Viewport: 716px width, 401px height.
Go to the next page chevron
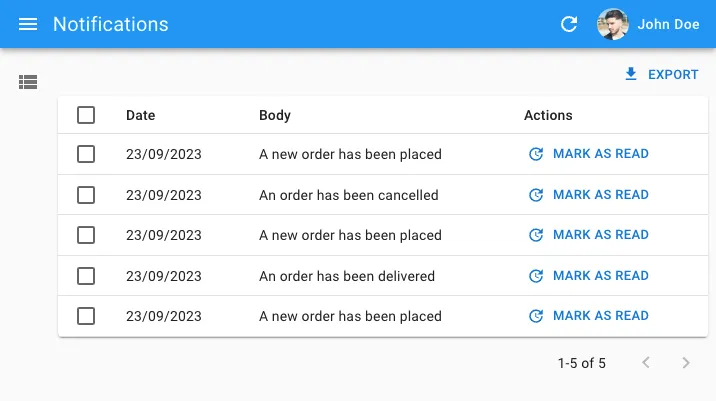[686, 363]
